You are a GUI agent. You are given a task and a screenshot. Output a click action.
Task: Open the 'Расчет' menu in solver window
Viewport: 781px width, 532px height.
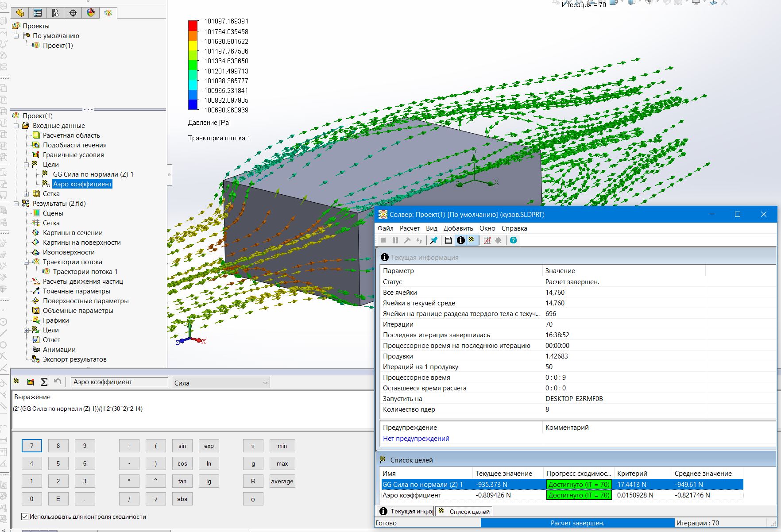click(410, 228)
